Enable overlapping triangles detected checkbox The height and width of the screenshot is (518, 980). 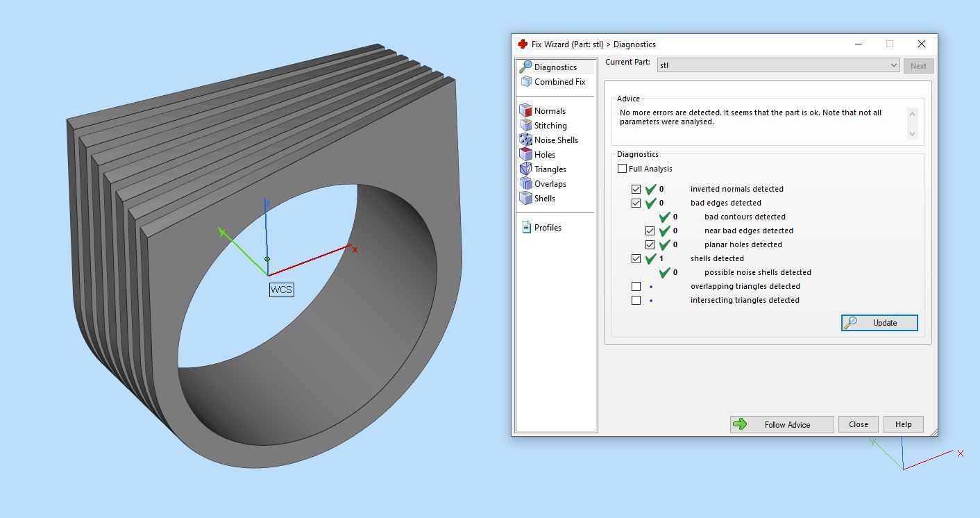click(x=636, y=286)
